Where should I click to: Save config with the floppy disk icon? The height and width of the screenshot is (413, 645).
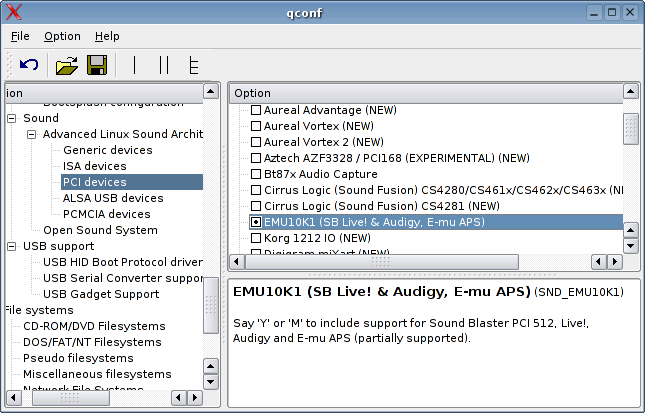[97, 65]
